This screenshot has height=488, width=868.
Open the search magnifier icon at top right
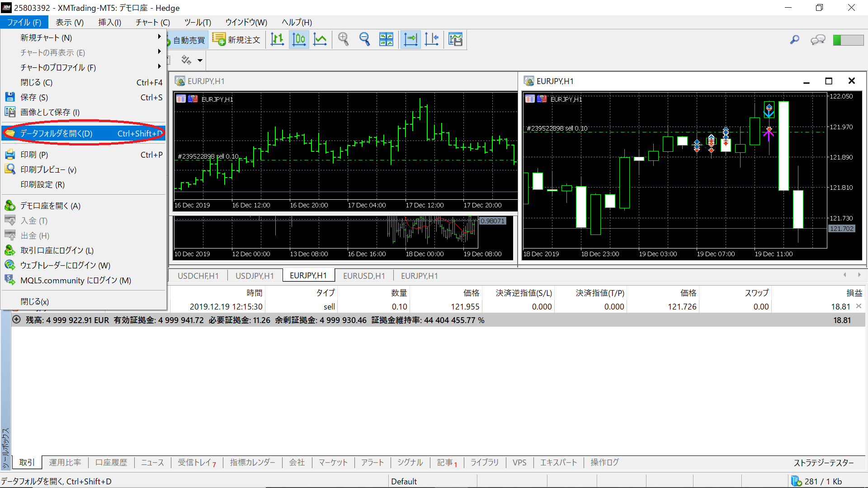794,40
